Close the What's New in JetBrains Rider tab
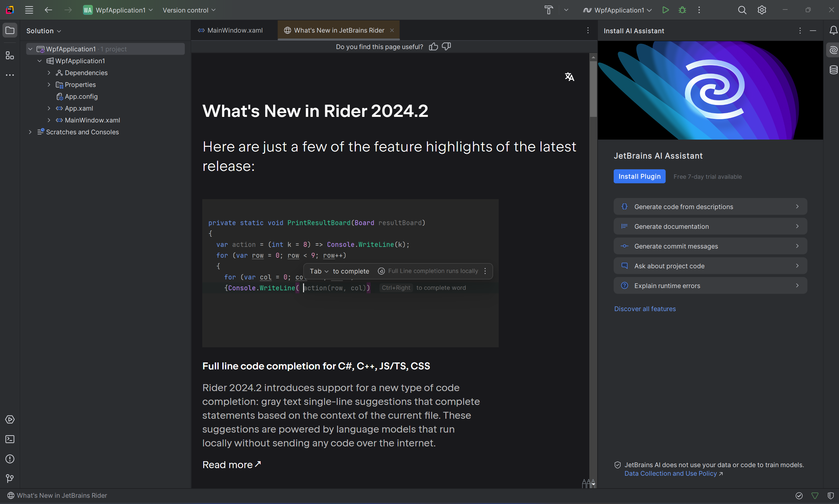 click(x=392, y=30)
